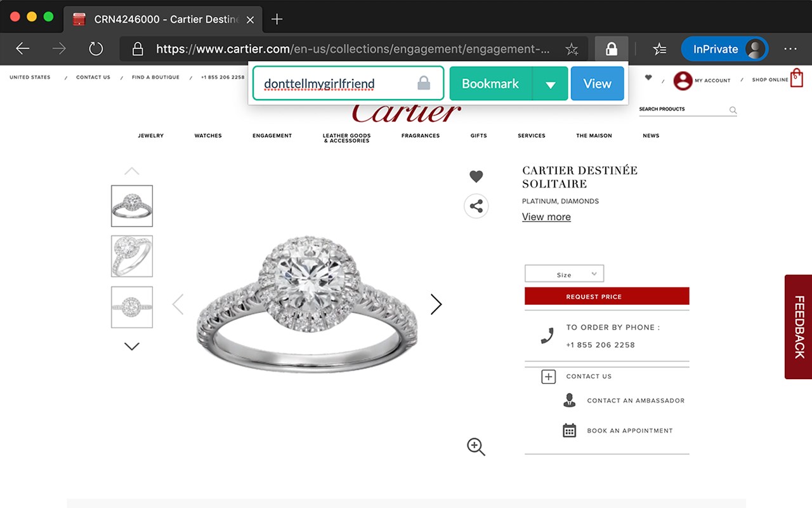
Task: Open the Engagement menu
Action: 272,136
